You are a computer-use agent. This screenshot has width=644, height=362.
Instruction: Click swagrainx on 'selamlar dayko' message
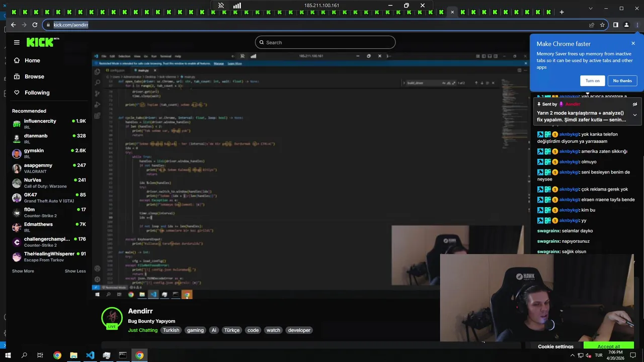(548, 231)
